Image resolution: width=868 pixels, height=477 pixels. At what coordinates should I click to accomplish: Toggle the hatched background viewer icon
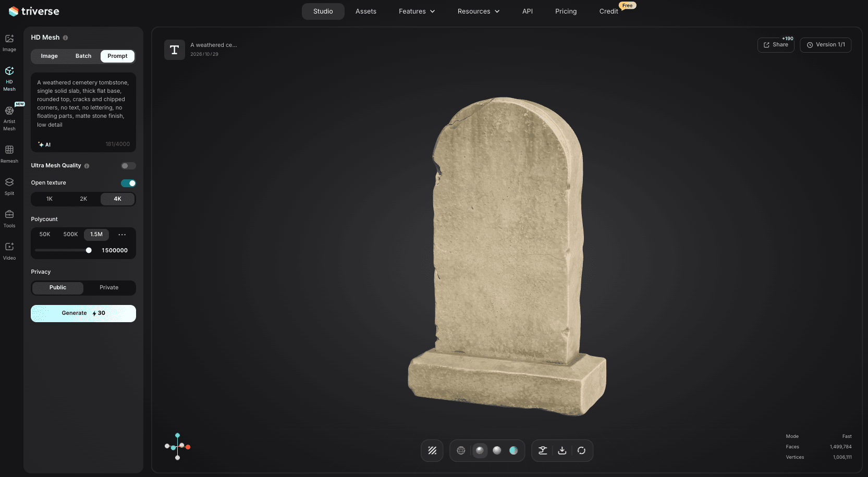click(432, 450)
